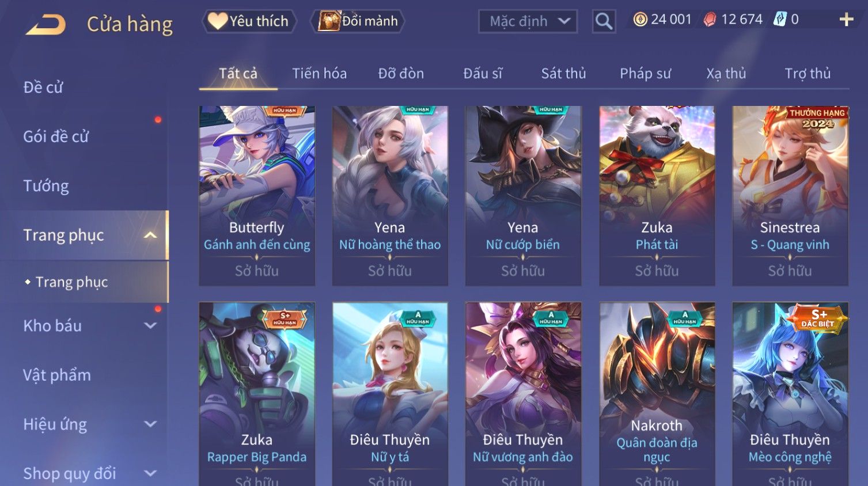
Task: Open Đổi mảnh chest exchange button
Action: coord(358,21)
